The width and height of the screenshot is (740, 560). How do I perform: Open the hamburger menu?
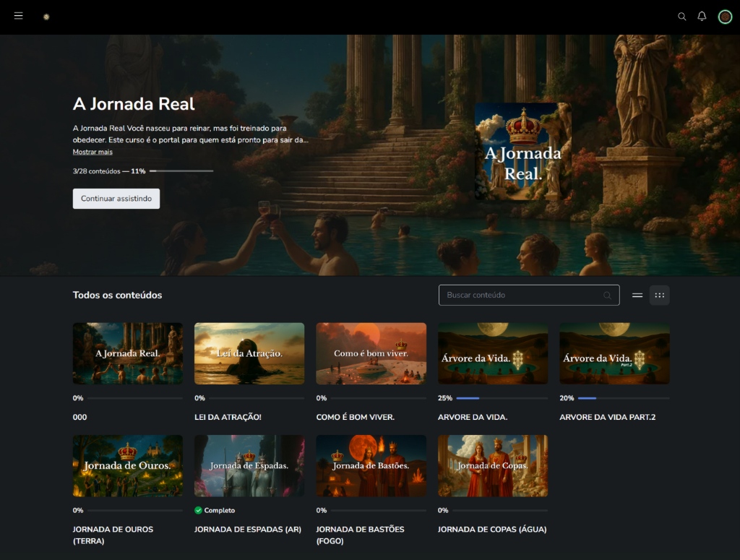click(19, 16)
